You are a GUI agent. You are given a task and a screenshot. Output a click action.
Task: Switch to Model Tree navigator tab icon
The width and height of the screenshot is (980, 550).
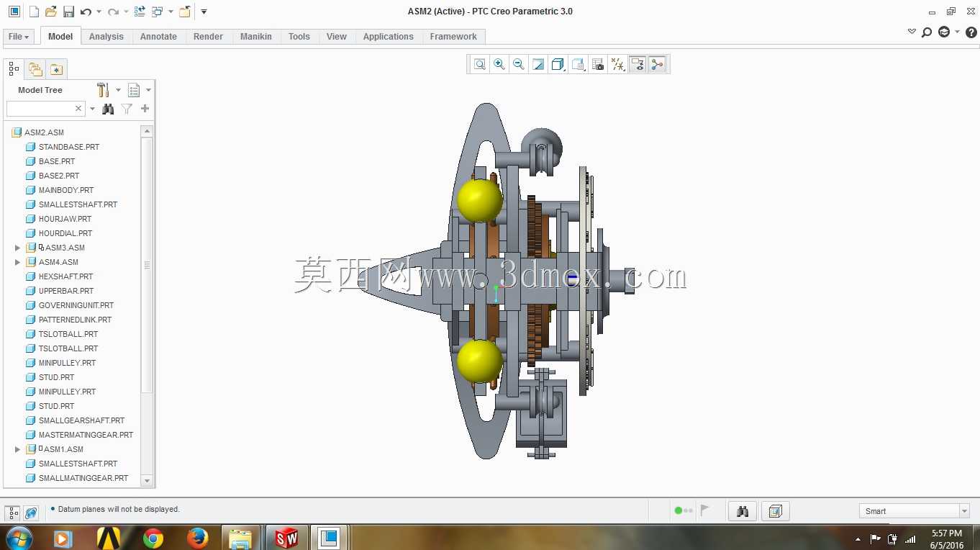14,69
